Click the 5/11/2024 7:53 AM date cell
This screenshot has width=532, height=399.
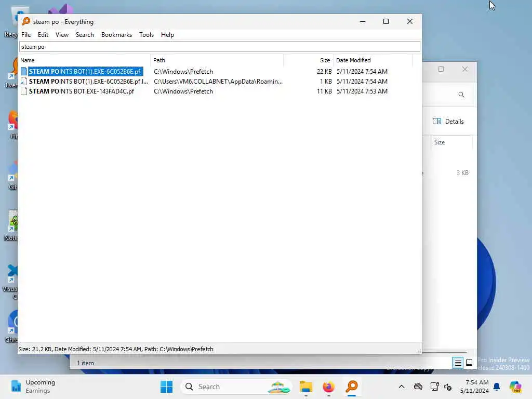point(362,91)
